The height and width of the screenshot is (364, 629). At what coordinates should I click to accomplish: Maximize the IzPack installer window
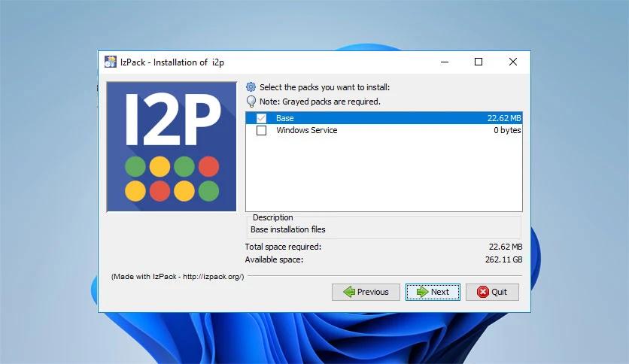tap(479, 62)
